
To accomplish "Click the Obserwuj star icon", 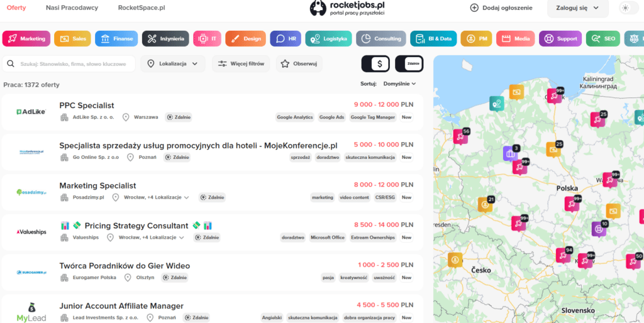I will pos(286,63).
